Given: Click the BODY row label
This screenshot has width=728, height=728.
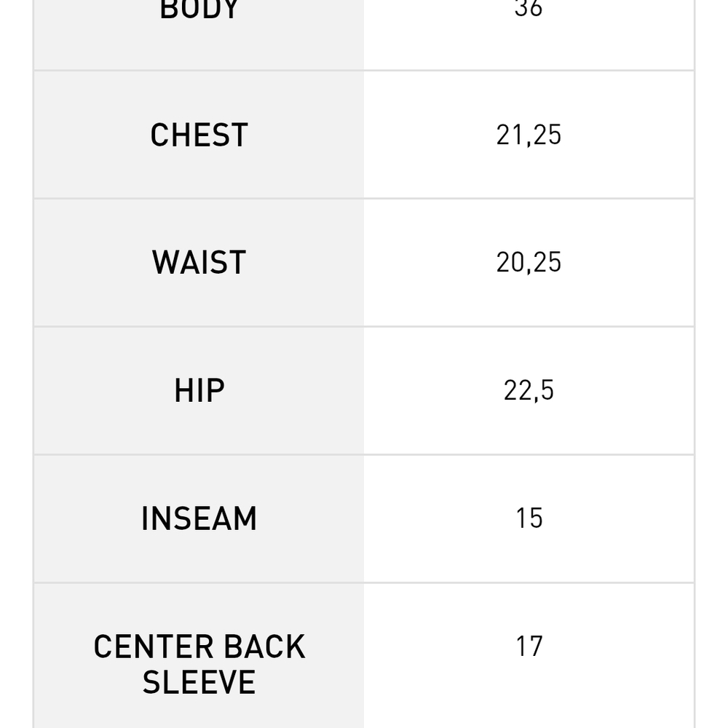Looking at the screenshot, I should pos(199,9).
